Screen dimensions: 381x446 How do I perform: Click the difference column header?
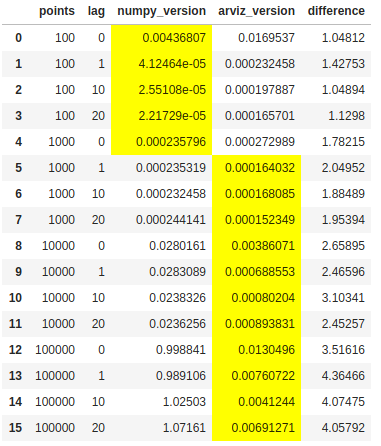click(336, 11)
